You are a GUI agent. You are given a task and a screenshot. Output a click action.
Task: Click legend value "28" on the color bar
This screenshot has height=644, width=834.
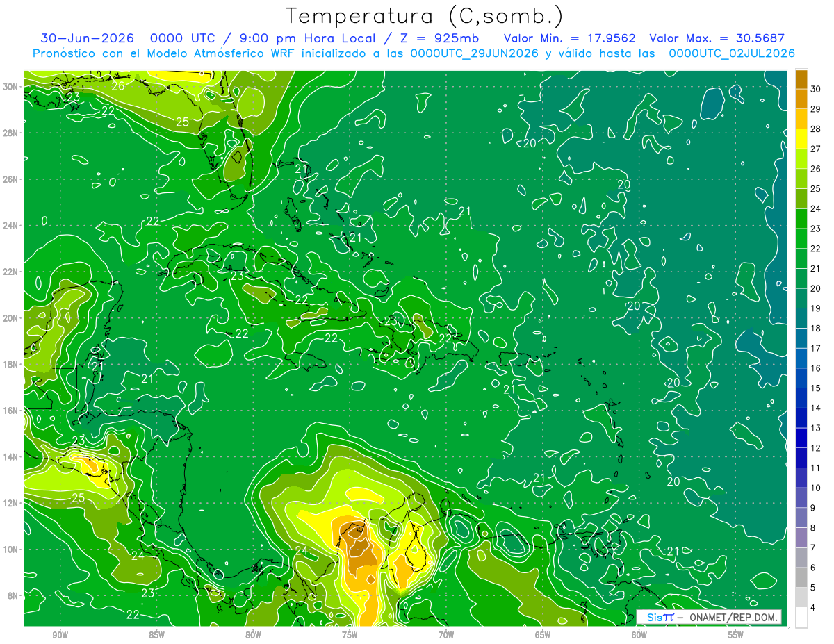pos(816,129)
